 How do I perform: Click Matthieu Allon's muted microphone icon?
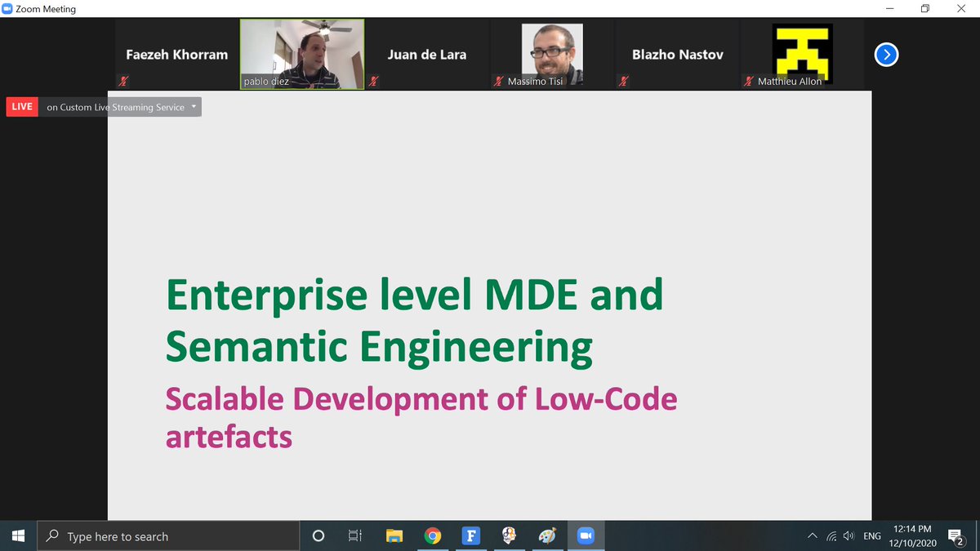749,81
